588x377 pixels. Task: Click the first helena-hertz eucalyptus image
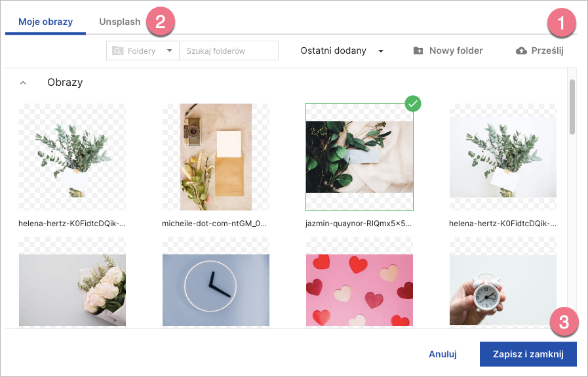[72, 157]
